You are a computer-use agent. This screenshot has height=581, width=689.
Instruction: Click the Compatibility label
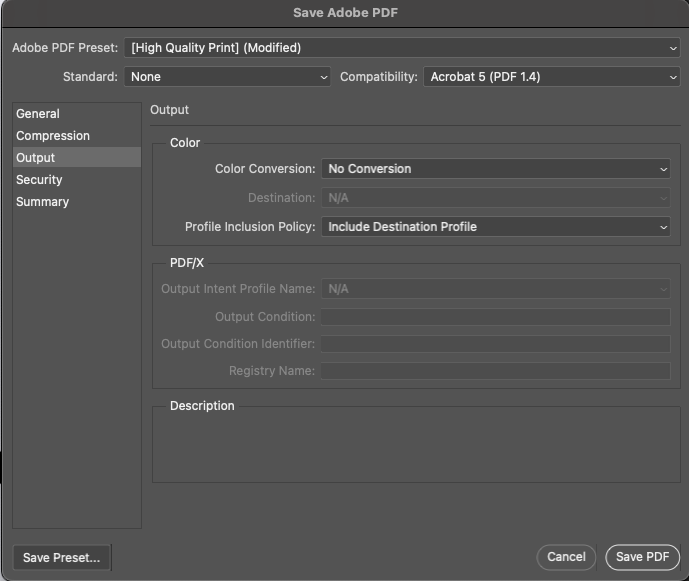click(379, 76)
